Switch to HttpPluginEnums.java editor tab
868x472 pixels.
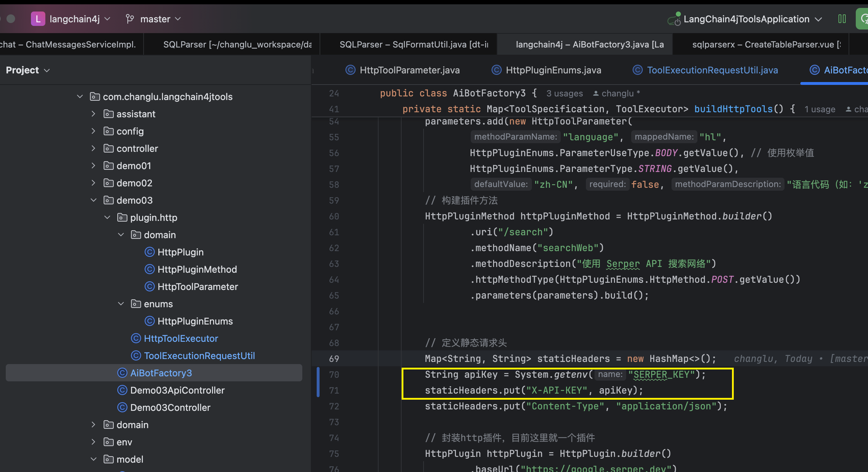pyautogui.click(x=553, y=70)
